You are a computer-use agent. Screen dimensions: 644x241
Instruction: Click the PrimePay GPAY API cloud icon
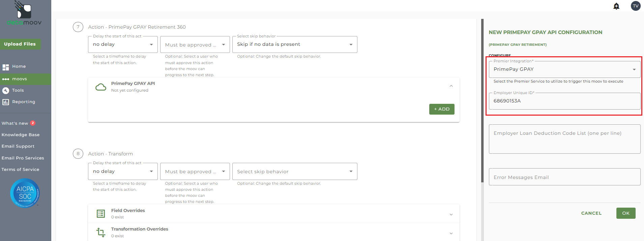point(101,87)
